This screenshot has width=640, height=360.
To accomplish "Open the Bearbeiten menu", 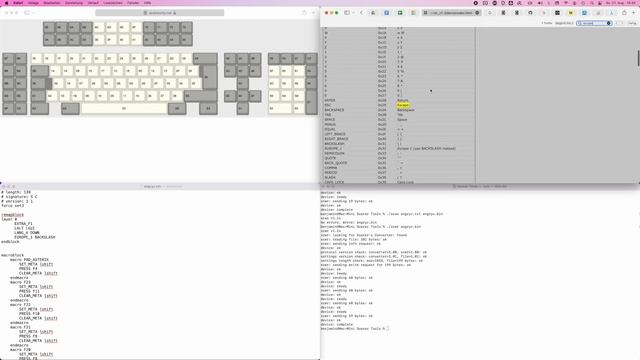I will pyautogui.click(x=52, y=3).
